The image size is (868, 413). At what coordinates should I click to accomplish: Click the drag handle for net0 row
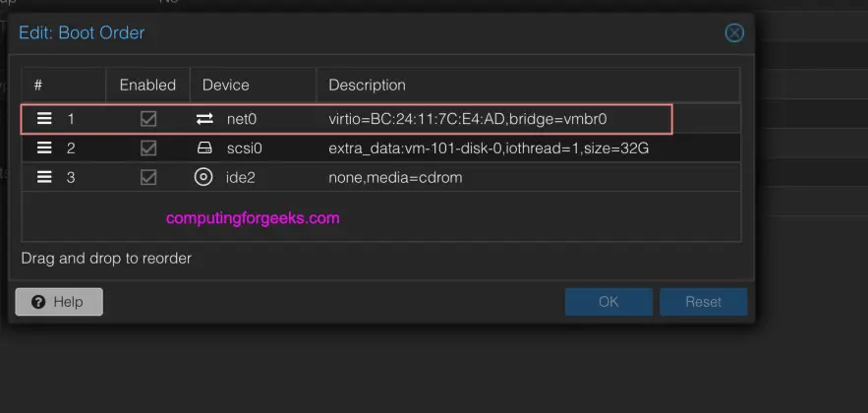tap(44, 119)
